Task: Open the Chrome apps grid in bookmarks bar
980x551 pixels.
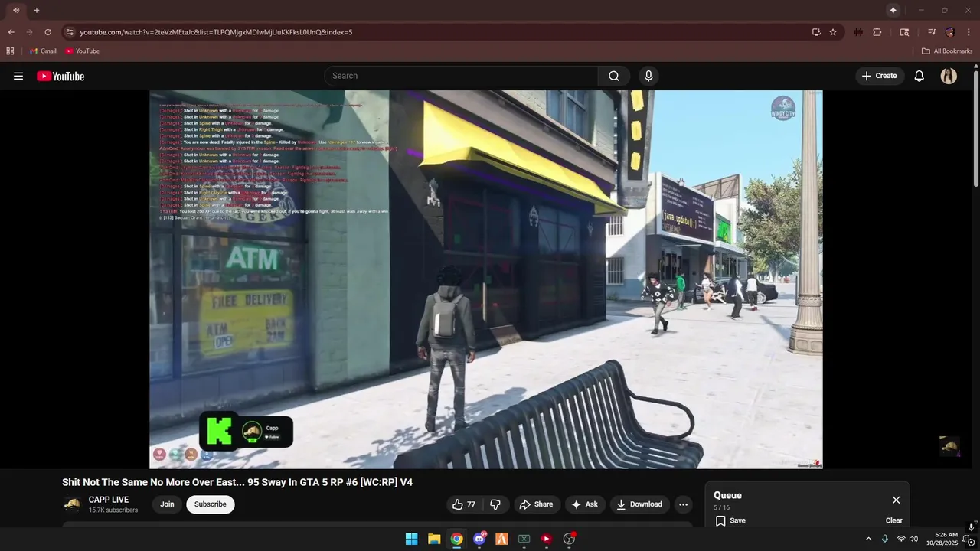Action: (x=10, y=51)
